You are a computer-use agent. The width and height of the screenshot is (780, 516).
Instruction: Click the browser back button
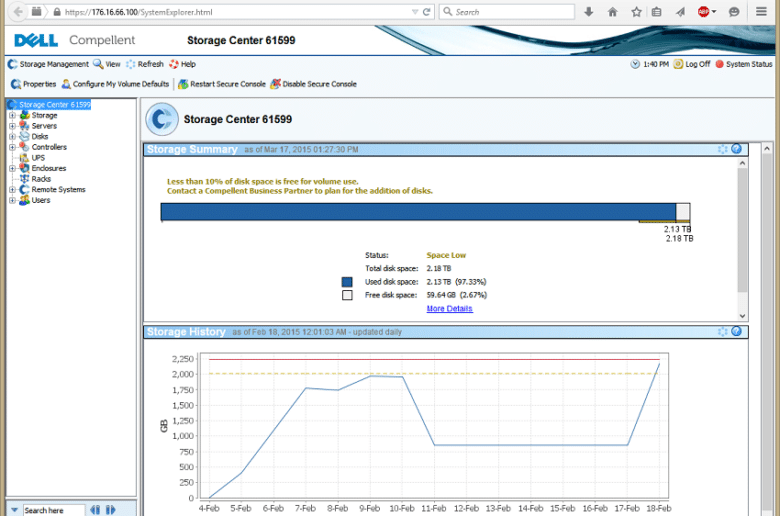(18, 12)
